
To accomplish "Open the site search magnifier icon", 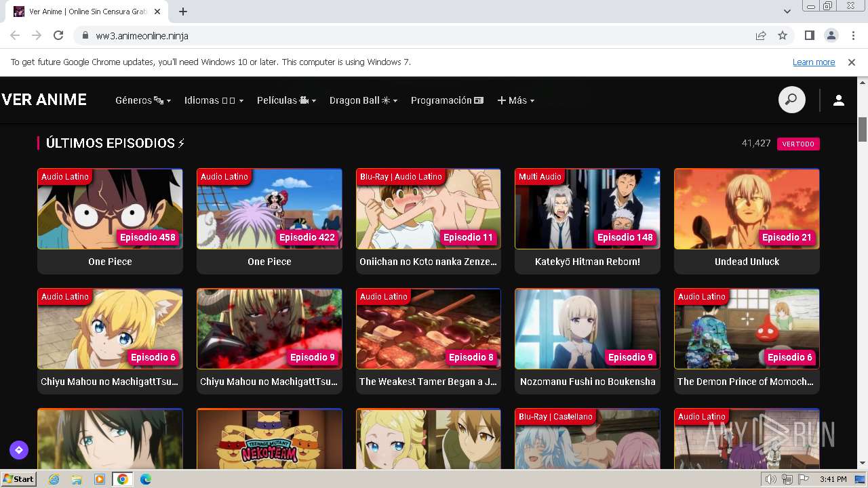I will pyautogui.click(x=791, y=100).
